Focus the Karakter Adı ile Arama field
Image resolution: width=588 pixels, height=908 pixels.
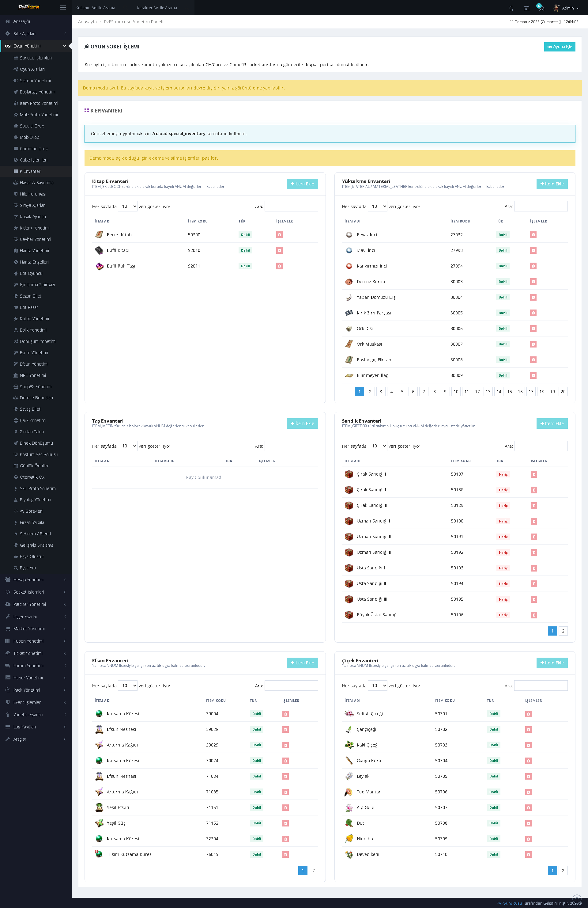[164, 8]
